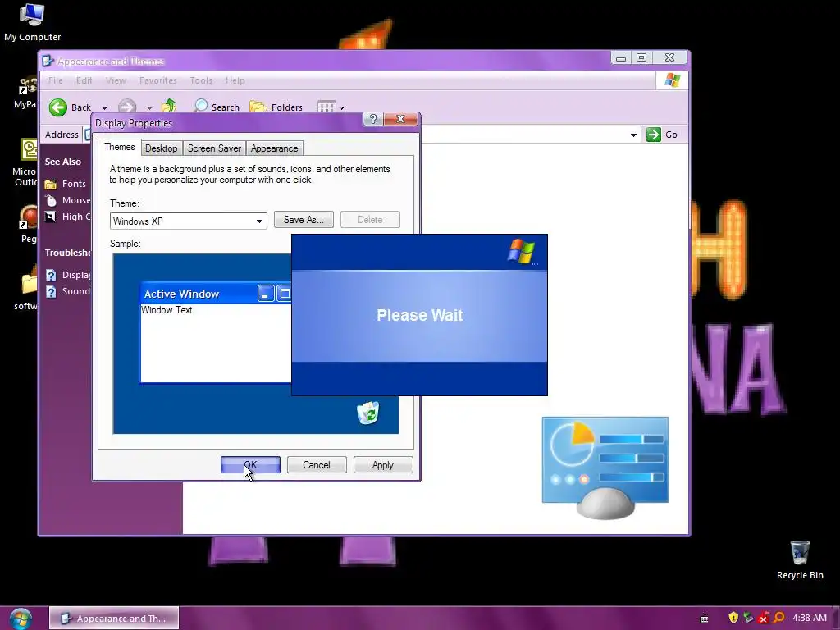Click the Safely Remove Hardware tray icon

748,618
